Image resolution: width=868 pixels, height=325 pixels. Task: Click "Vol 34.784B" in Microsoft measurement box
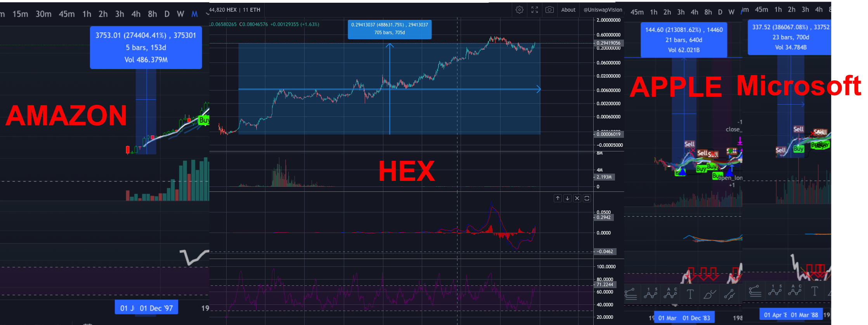(x=791, y=47)
